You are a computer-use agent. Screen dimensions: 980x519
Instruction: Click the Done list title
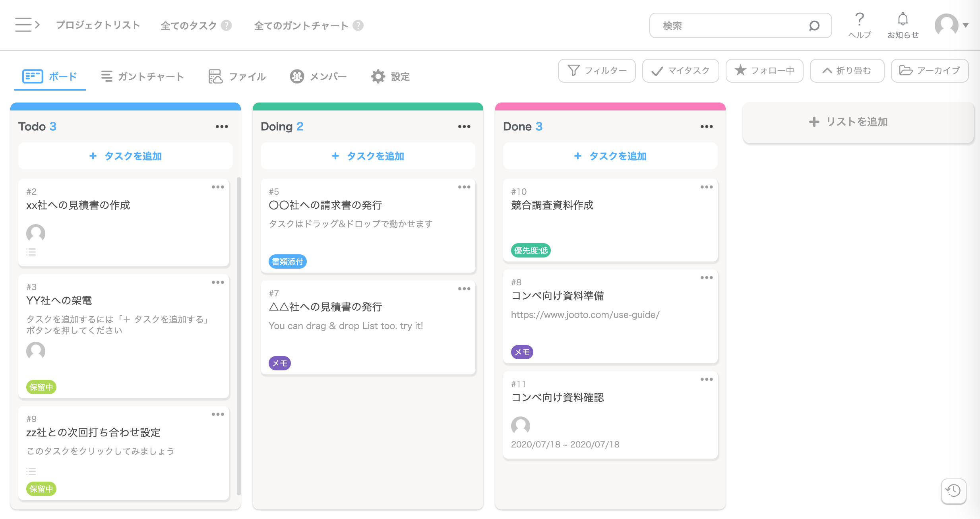click(x=517, y=126)
